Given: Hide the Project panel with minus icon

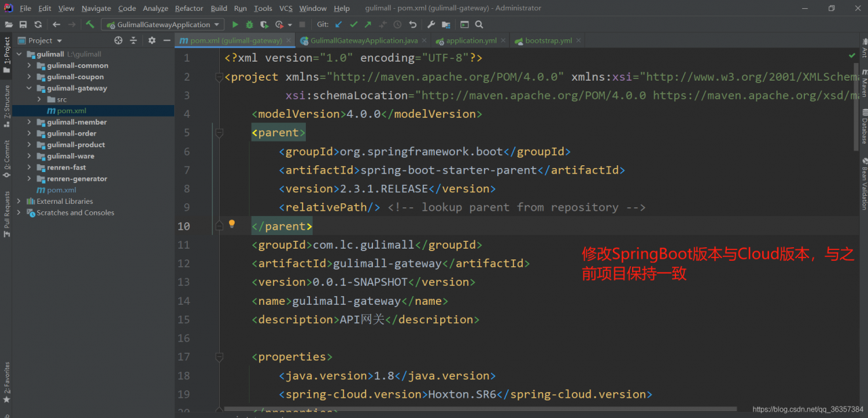Looking at the screenshot, I should (166, 41).
